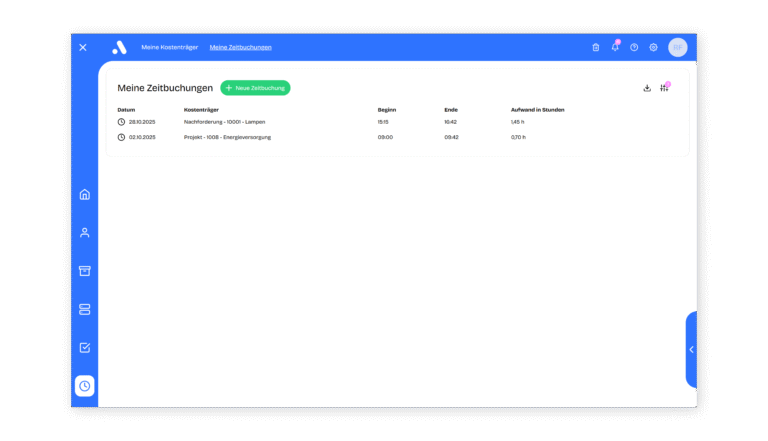The image size is (768, 441).
Task: Expand the right side panel chevron
Action: pos(691,349)
